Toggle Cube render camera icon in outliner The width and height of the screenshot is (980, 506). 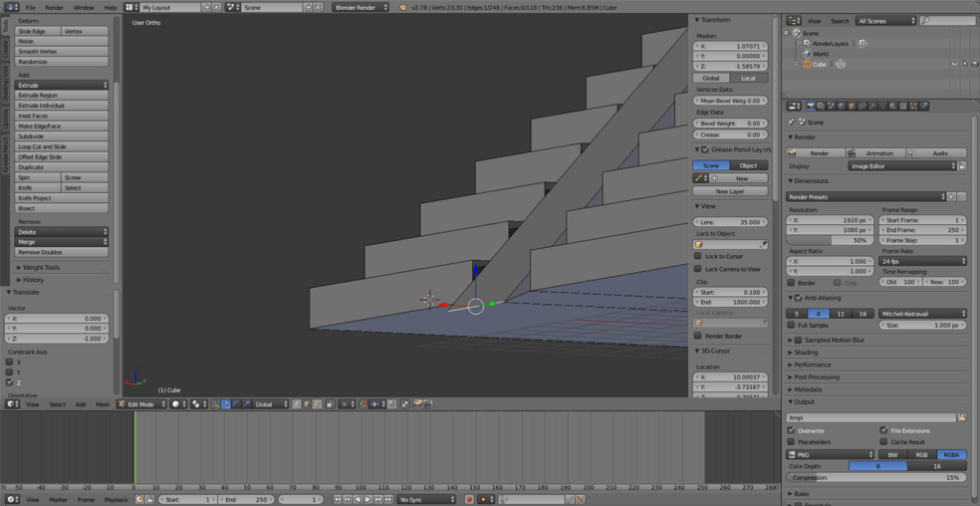coord(975,64)
